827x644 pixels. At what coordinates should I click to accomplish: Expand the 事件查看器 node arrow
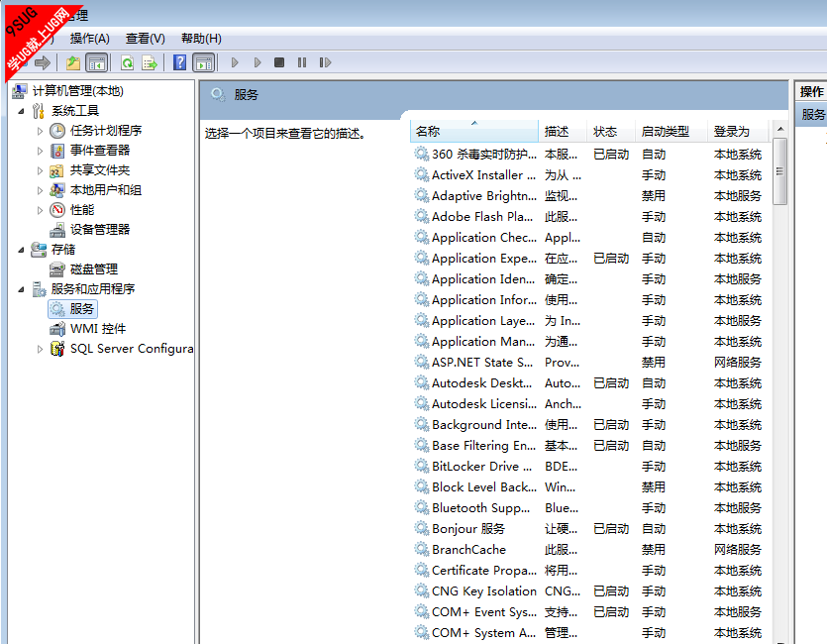pos(40,151)
